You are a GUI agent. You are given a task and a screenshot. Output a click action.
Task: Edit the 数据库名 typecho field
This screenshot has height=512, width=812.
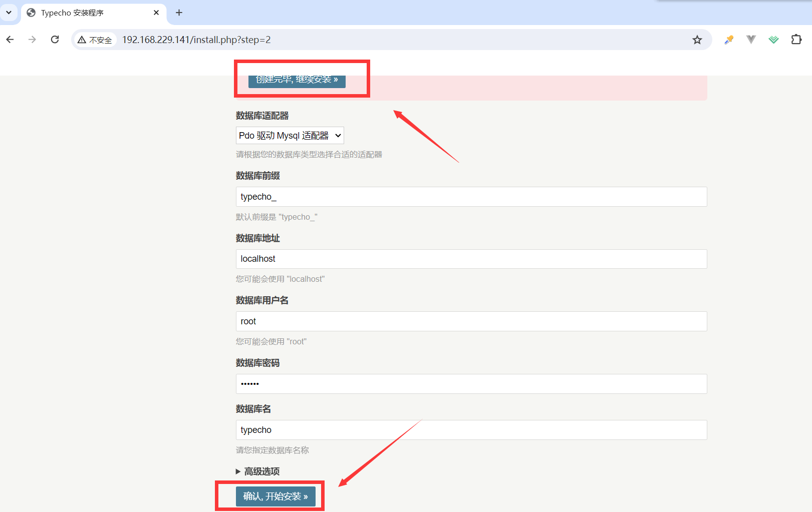(471, 430)
